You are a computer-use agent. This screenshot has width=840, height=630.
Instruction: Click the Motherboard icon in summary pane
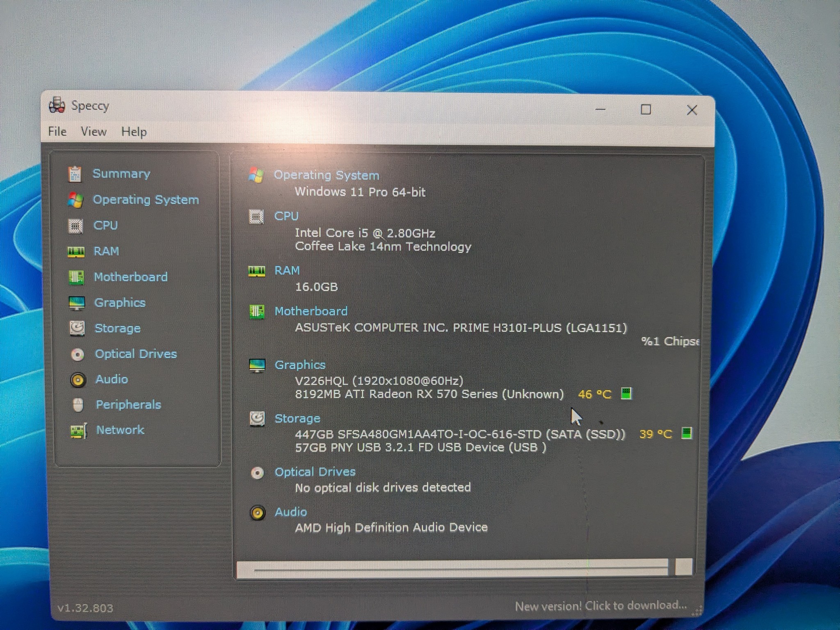(257, 312)
